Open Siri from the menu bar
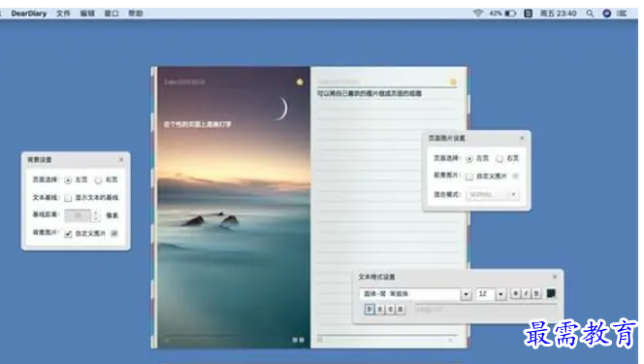The width and height of the screenshot is (644, 364). pos(606,14)
